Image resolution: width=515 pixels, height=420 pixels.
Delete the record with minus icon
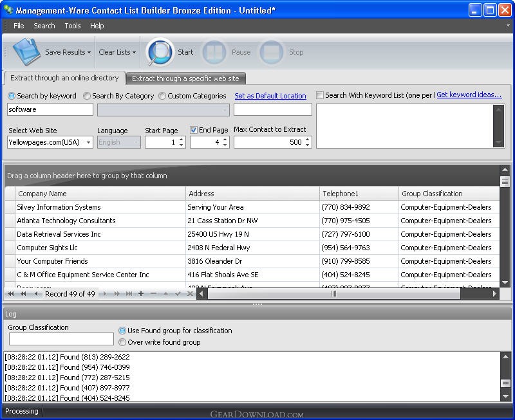[153, 294]
